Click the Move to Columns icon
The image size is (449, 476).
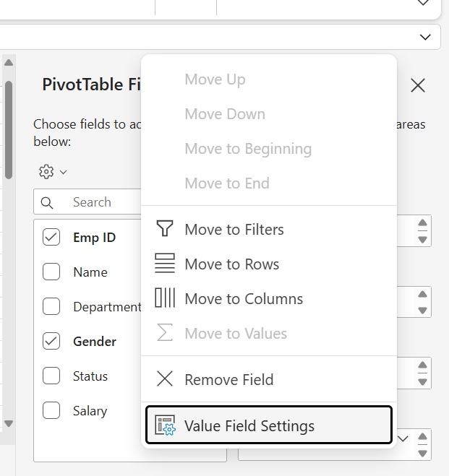pos(165,299)
